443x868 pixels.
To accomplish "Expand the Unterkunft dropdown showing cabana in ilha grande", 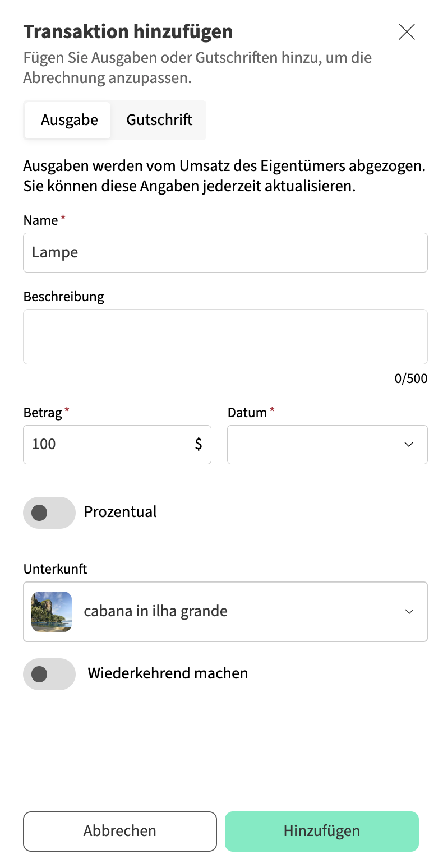I will tap(236, 611).
